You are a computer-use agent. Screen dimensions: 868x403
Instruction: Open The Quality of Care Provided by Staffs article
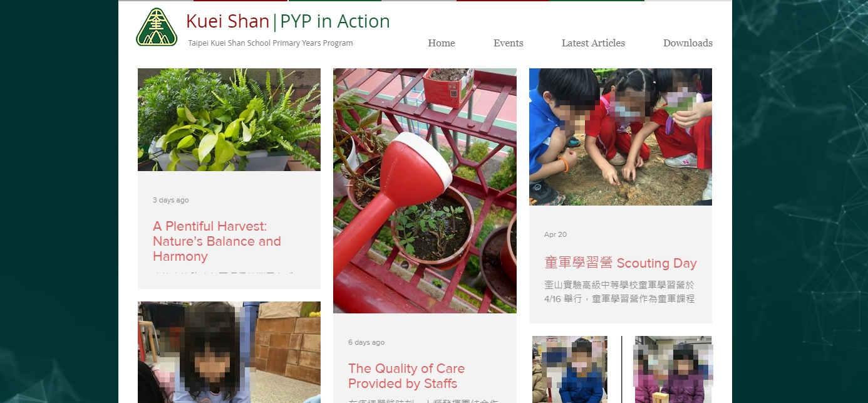pos(406,376)
